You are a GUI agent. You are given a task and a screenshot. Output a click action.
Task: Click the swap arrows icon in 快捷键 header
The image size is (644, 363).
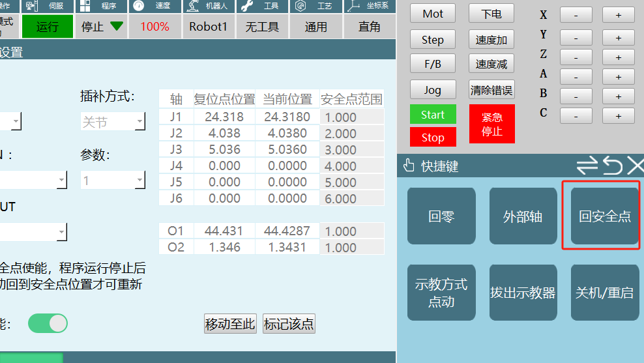(x=587, y=166)
